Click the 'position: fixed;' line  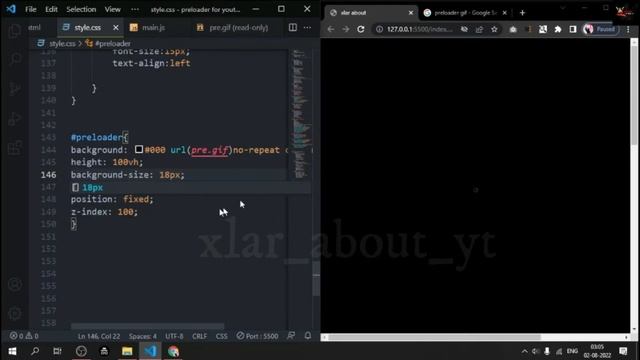[112, 199]
